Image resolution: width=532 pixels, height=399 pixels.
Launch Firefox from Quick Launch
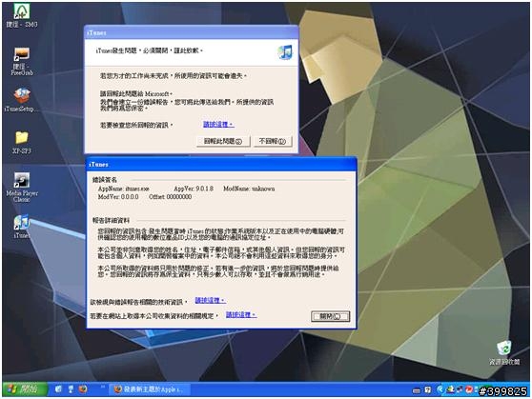(x=83, y=389)
